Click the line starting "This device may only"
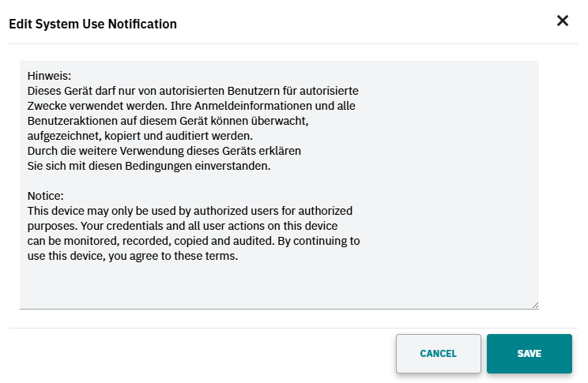The width and height of the screenshot is (588, 383). pos(189,211)
